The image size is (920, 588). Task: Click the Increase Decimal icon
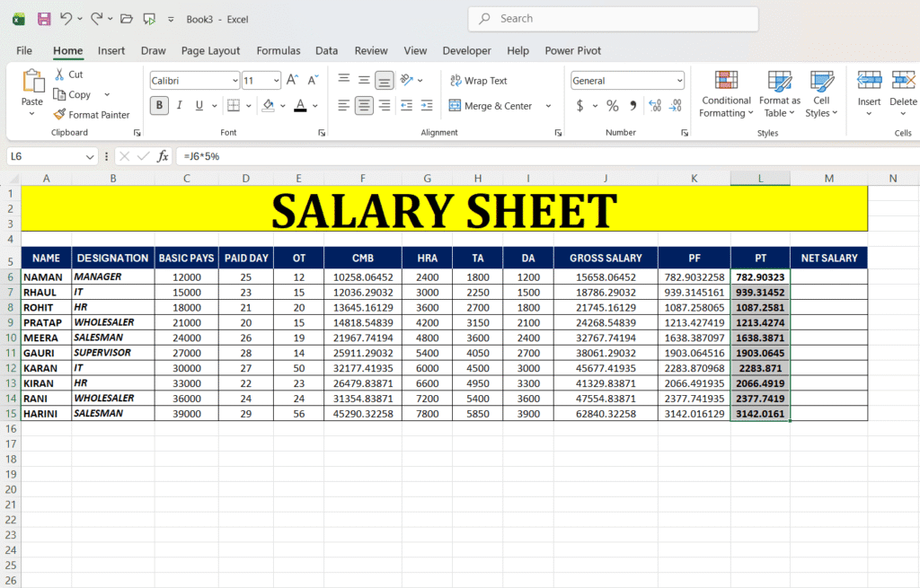(655, 106)
